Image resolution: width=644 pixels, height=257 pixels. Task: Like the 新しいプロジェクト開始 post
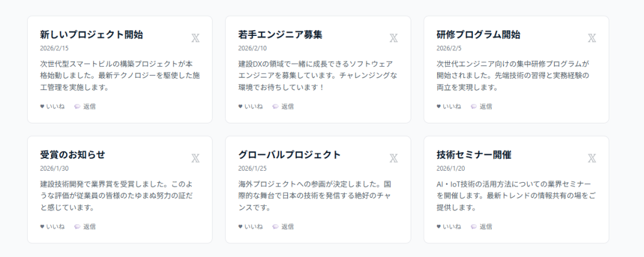52,106
